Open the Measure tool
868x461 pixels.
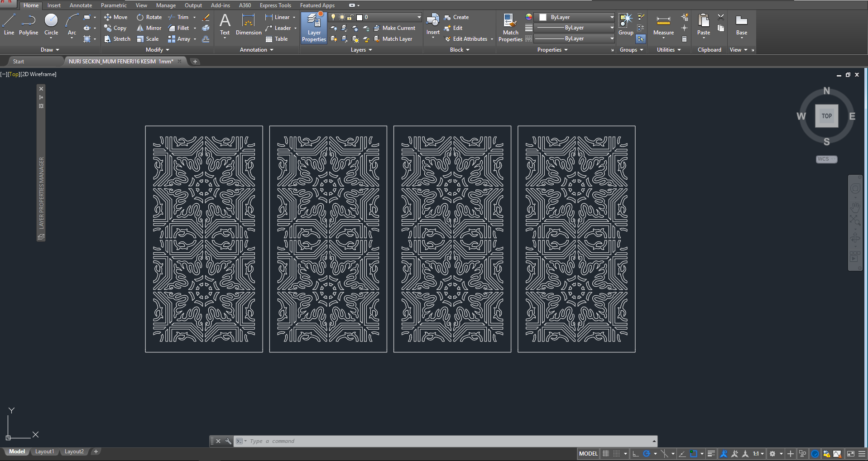click(x=663, y=25)
